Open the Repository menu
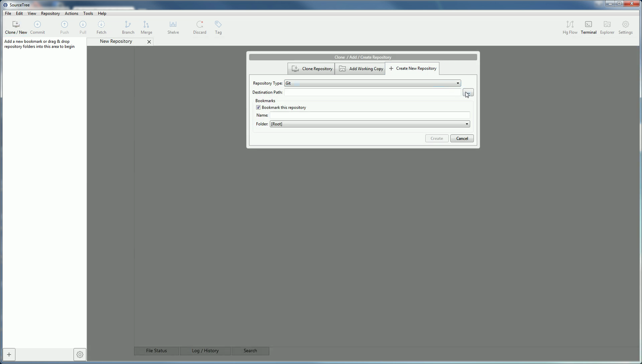 (x=50, y=13)
